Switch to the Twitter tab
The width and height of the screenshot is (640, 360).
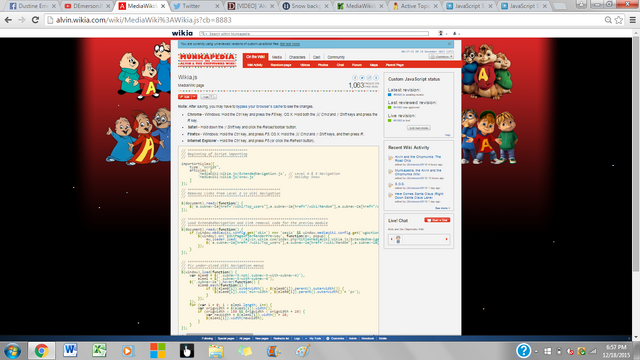196,6
